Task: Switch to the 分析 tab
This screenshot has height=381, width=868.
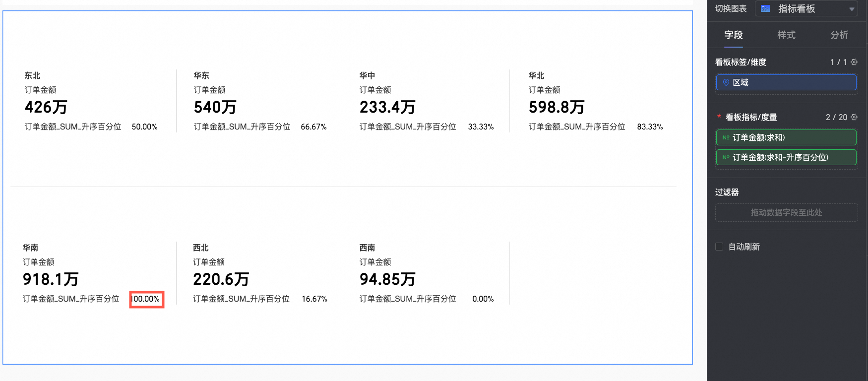Action: tap(839, 35)
